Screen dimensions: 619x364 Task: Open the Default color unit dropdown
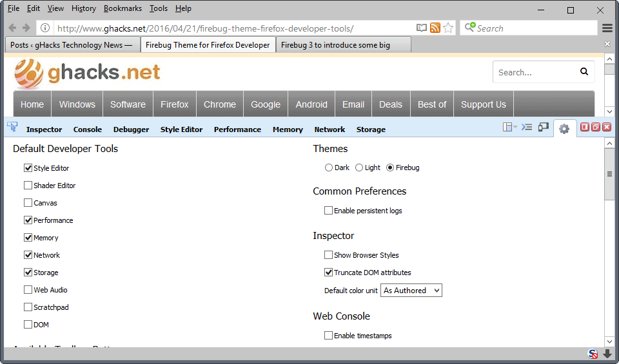click(411, 291)
